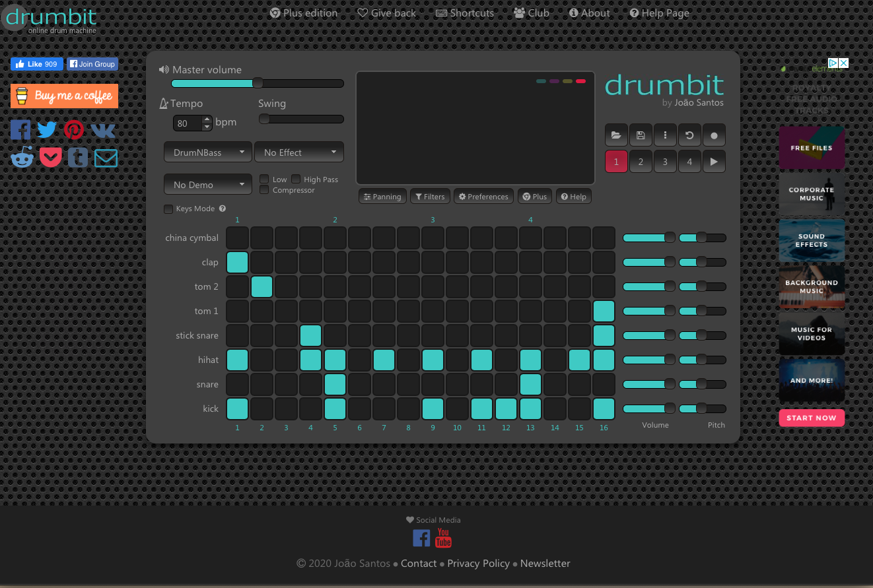Adjust the Swing slider
Viewport: 873px width, 588px height.
click(x=301, y=119)
